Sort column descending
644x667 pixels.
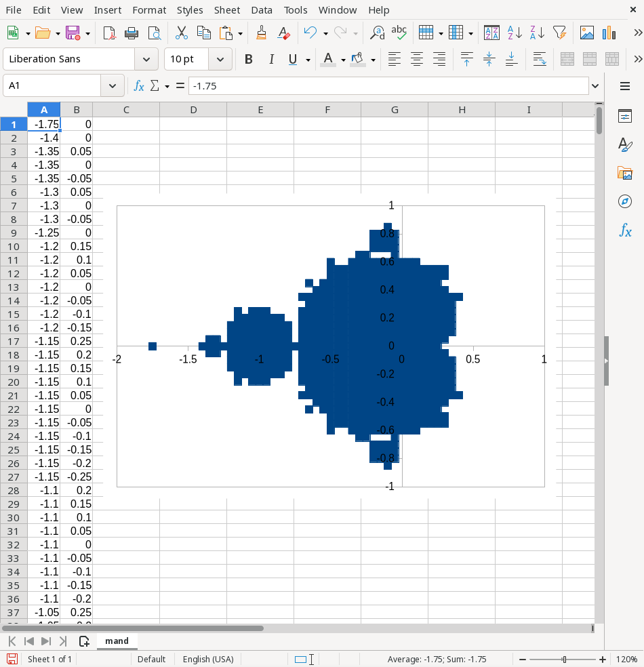tap(537, 33)
